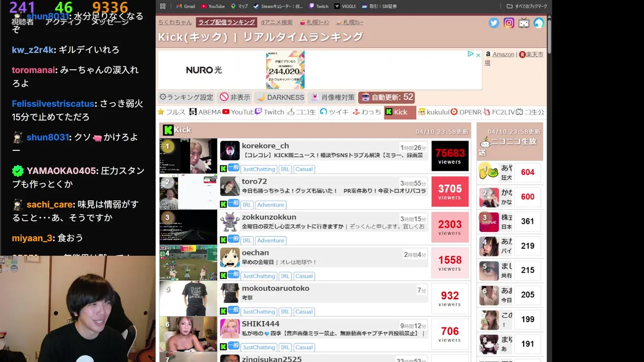Click the Instagram icon

(x=509, y=23)
